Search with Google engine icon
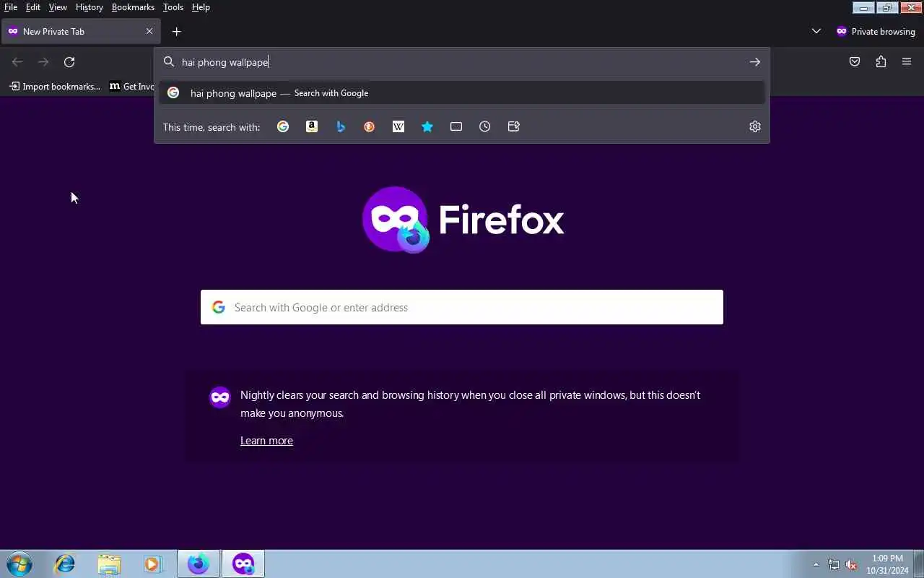924x578 pixels. click(x=283, y=126)
